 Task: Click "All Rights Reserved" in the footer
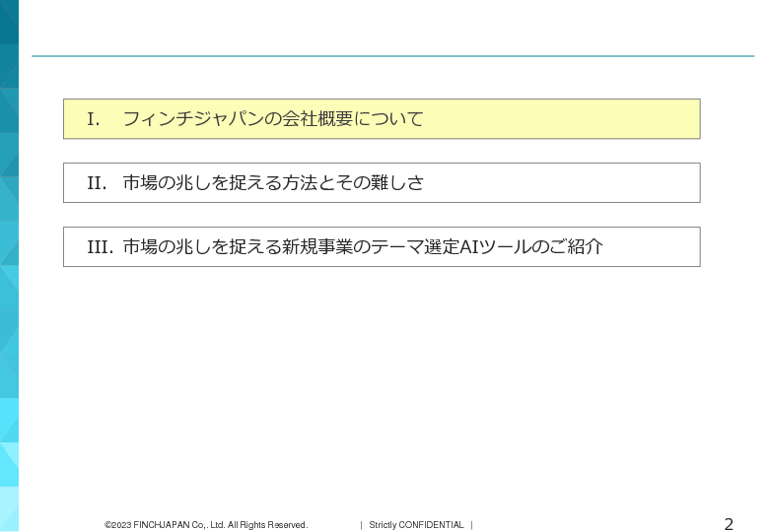coord(268,525)
